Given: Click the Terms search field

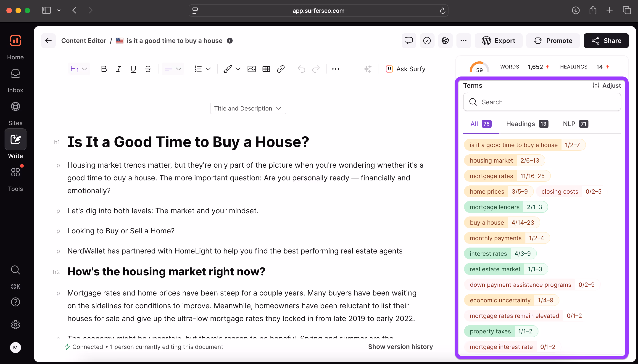Looking at the screenshot, I should click(x=542, y=102).
